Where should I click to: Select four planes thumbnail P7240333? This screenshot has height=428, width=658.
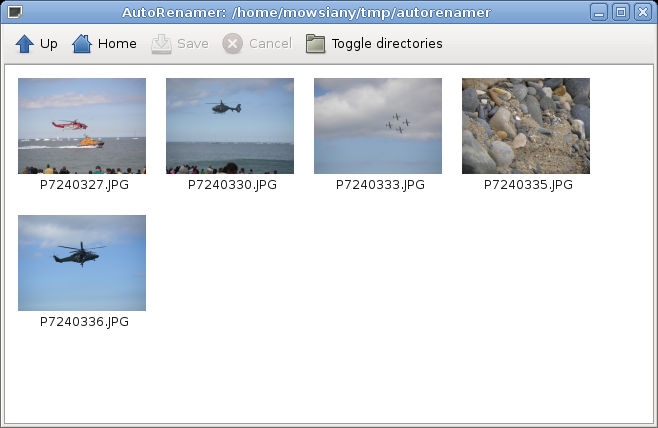(x=378, y=126)
